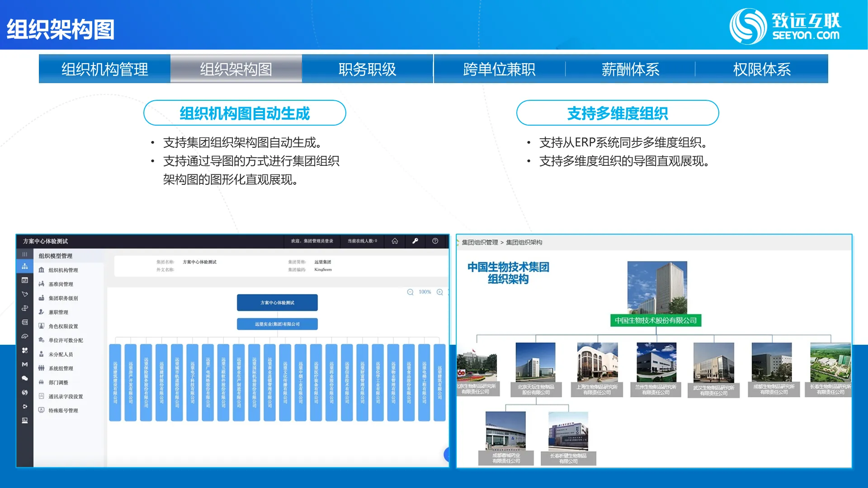Screen dimensions: 868x488
Task: Click the green 中国生物技术股份有限公司 label
Action: (x=656, y=320)
